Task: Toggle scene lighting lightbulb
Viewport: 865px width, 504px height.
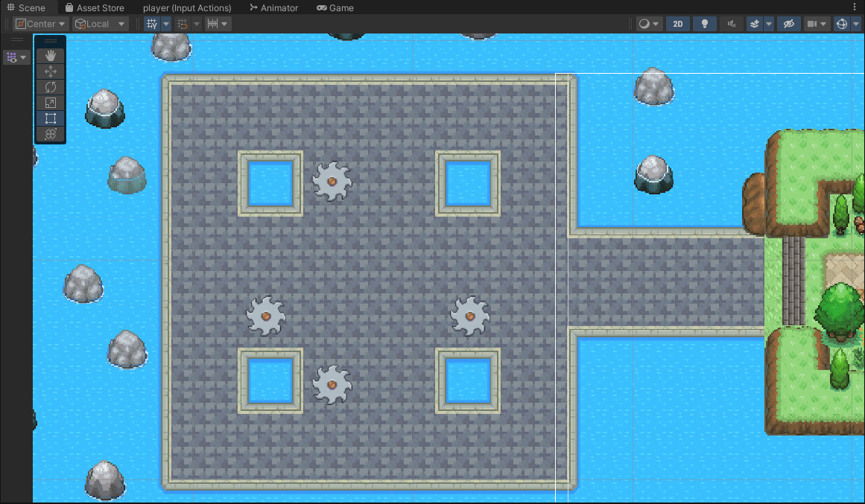Action: coord(705,24)
